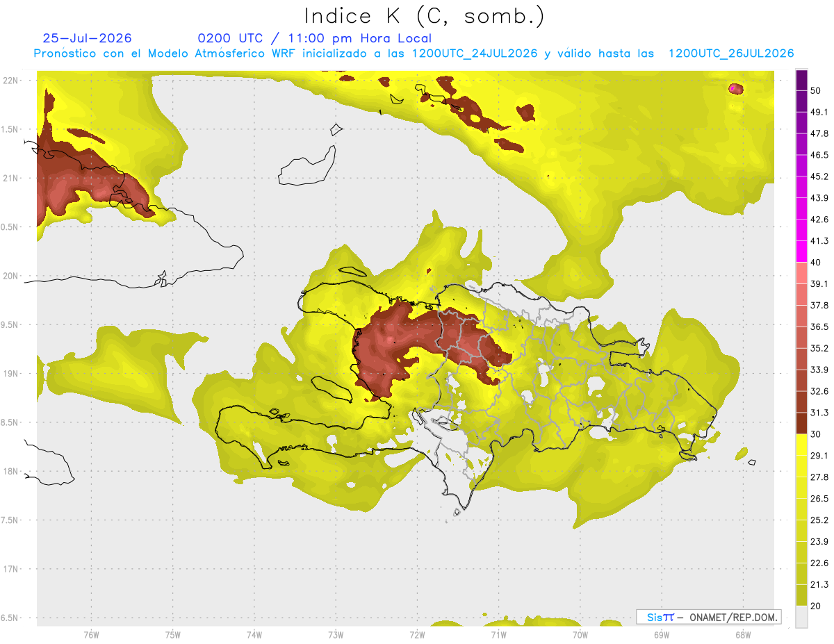Click the colorbar value "30"
The width and height of the screenshot is (834, 644).
click(817, 434)
